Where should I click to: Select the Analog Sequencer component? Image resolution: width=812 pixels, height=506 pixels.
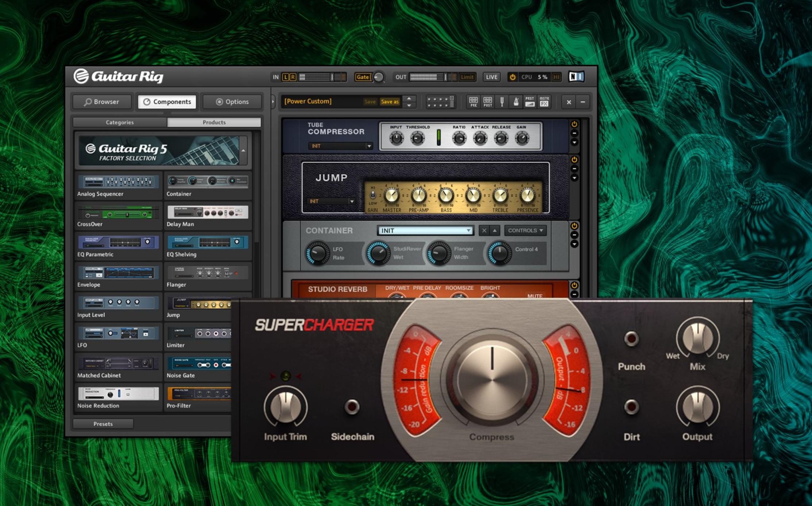click(118, 186)
